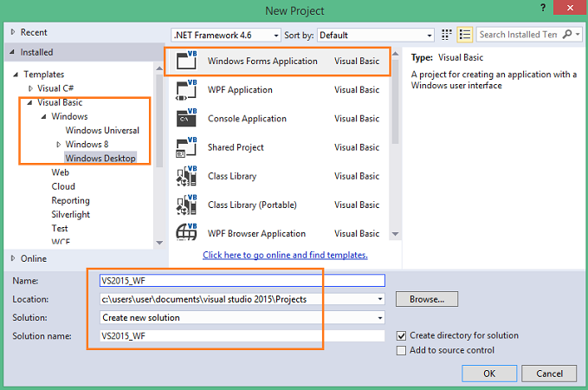588x390 pixels.
Task: Open the search options dropdown arrow
Action: coord(578,34)
